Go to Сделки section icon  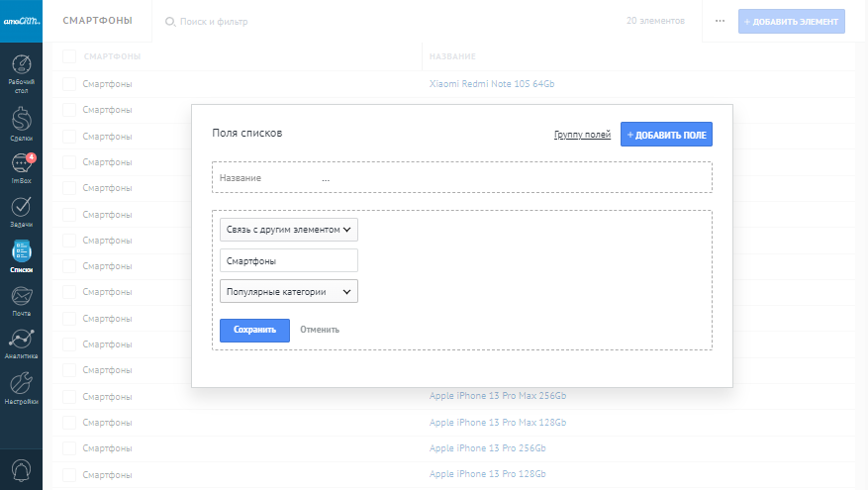click(21, 121)
